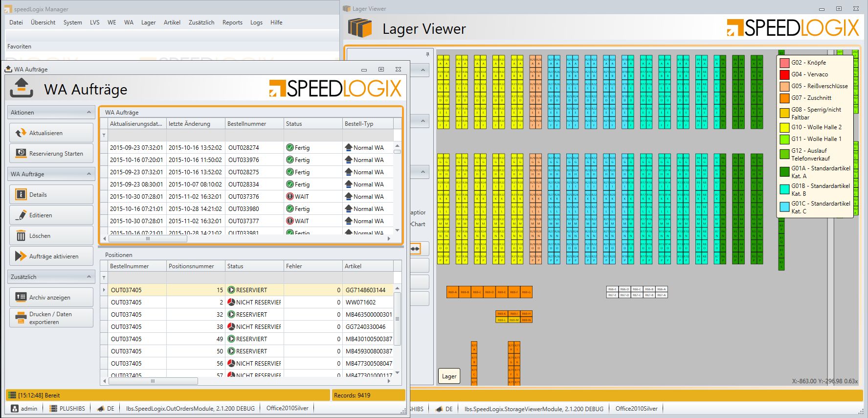Click the G01C Standardartikel Kat. C swatch
The width and height of the screenshot is (868, 418).
784,207
